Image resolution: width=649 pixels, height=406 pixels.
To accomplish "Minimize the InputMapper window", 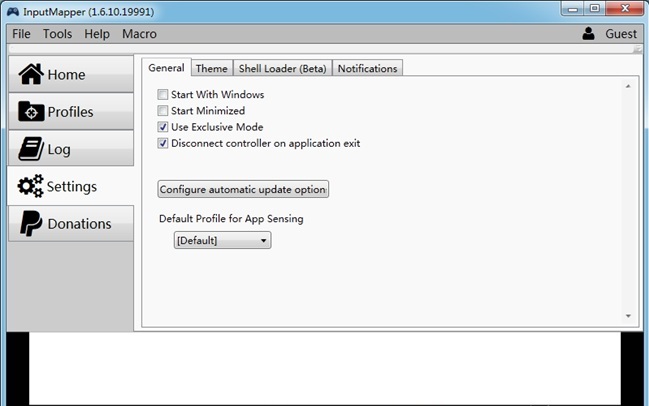I will tap(573, 8).
